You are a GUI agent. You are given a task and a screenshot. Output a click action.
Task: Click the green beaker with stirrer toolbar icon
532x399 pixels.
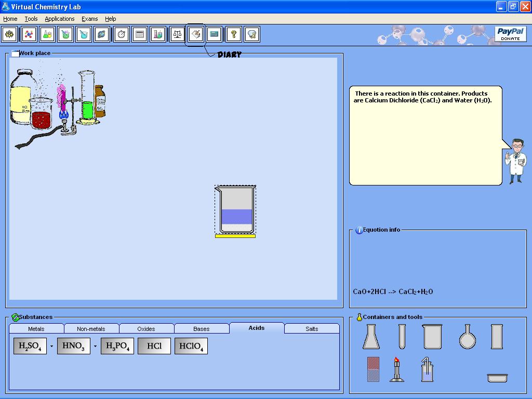tap(65, 34)
